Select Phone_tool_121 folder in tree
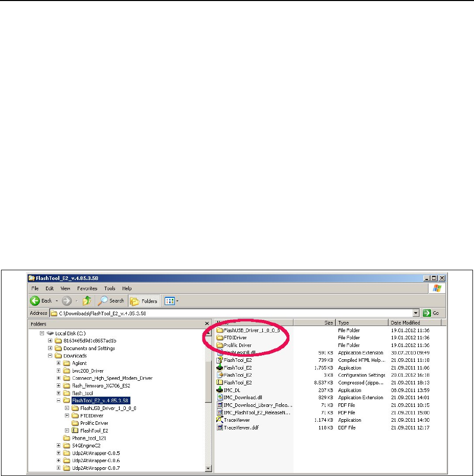Screen dimensions: 474x476 tap(89, 438)
